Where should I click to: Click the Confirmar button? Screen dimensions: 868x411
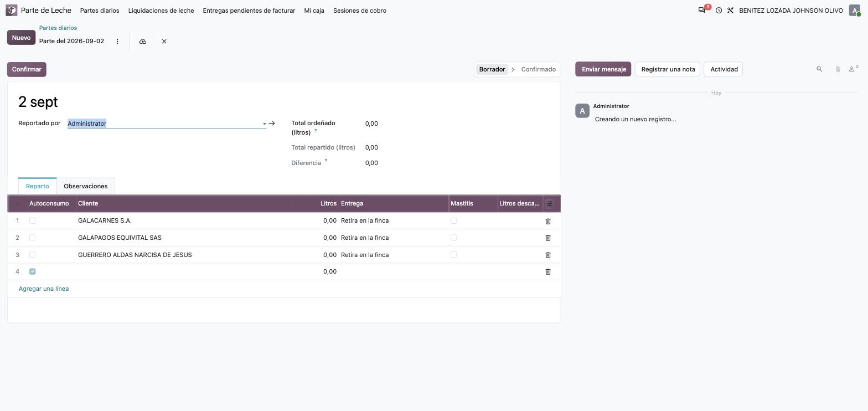click(x=27, y=70)
